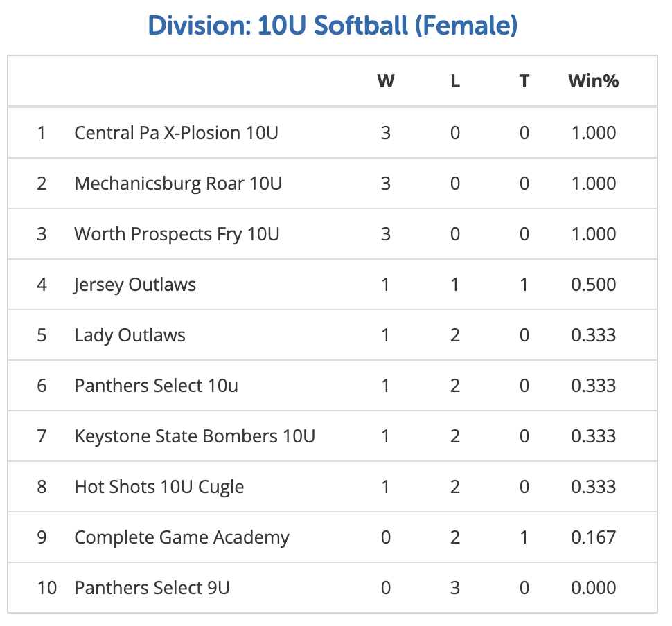Select the Lady Outlaws team row

pyautogui.click(x=130, y=335)
